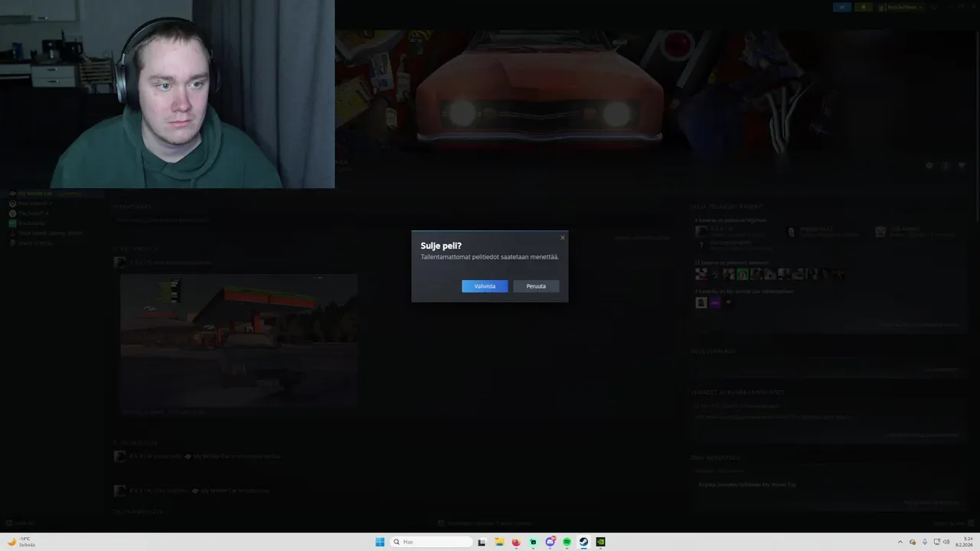This screenshot has height=551, width=980.
Task: Click the taskbar search field Hae
Action: [430, 542]
